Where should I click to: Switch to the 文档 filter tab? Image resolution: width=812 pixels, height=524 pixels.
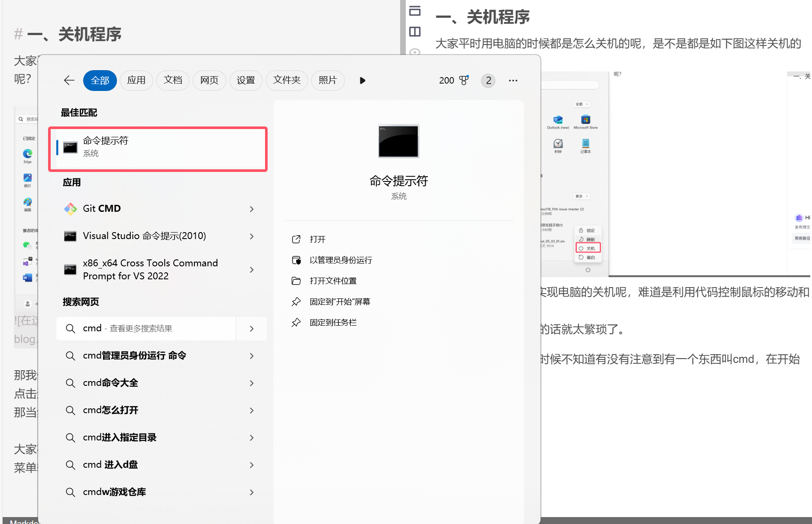[x=173, y=80]
